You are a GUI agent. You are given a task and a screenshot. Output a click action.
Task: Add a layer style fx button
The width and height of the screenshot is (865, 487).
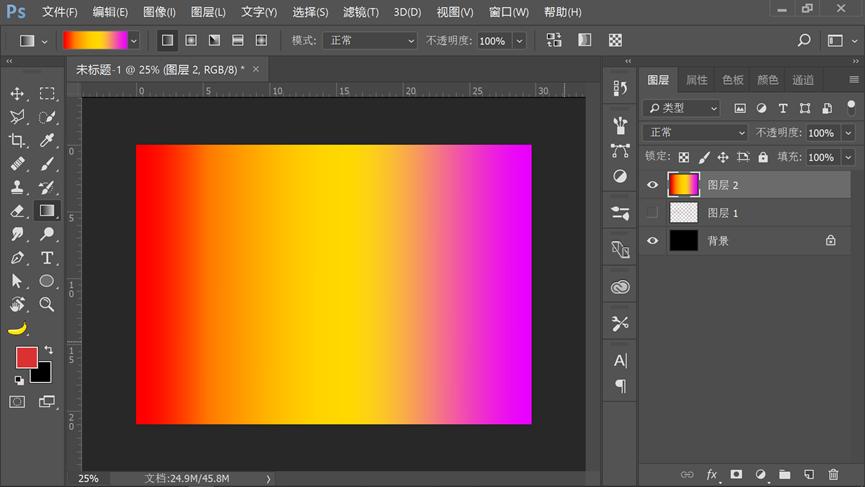click(x=712, y=474)
